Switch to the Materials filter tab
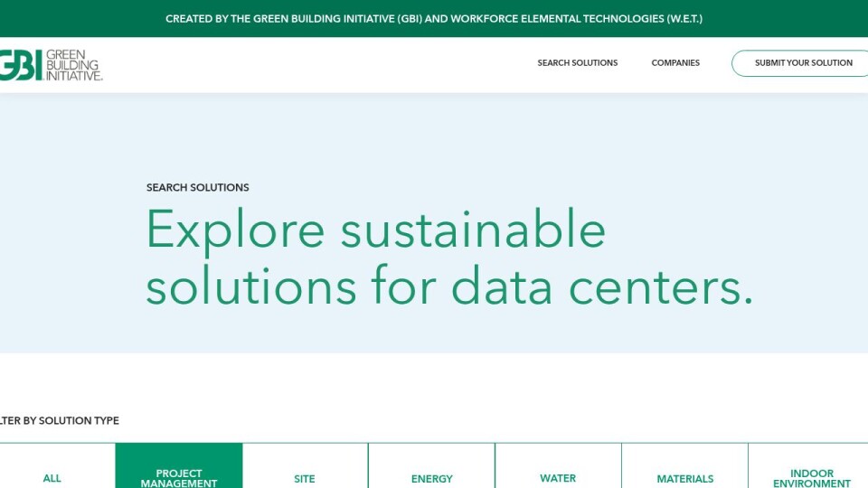The width and height of the screenshot is (868, 488). [x=684, y=477]
